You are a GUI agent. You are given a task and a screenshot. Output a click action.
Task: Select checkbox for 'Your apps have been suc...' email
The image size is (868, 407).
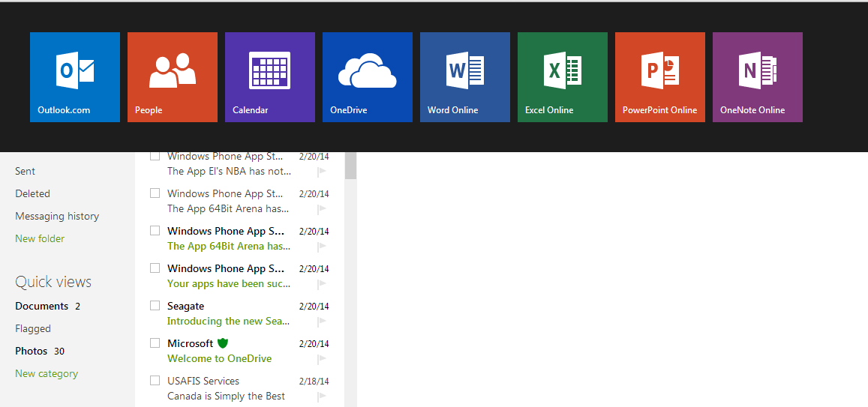155,268
